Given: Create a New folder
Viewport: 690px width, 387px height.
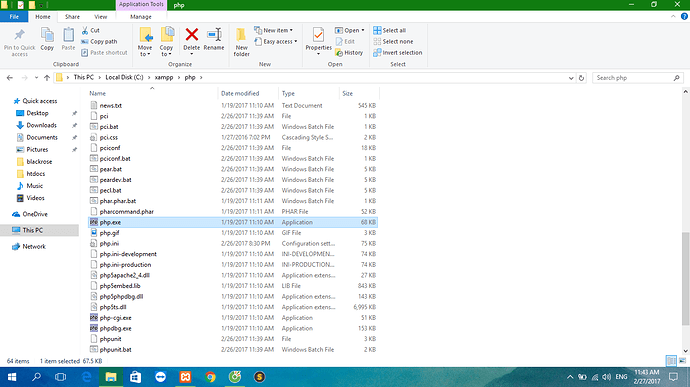Looking at the screenshot, I should 241,42.
